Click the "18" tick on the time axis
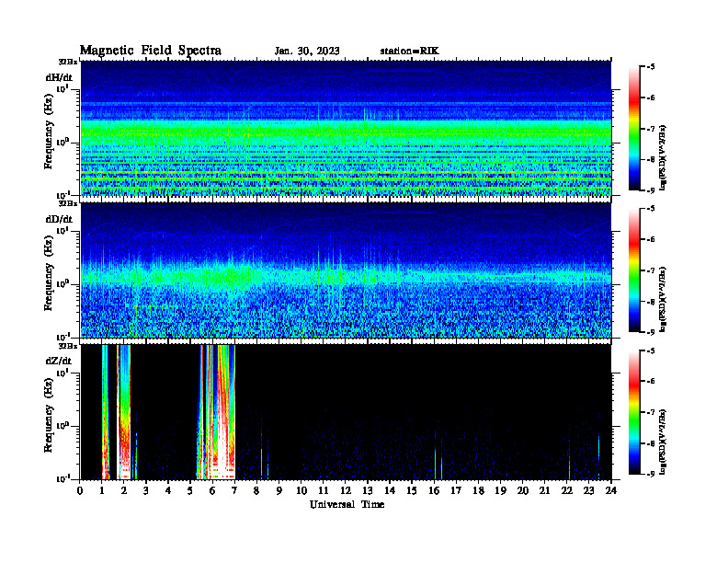This screenshot has height=563, width=728. point(478,490)
